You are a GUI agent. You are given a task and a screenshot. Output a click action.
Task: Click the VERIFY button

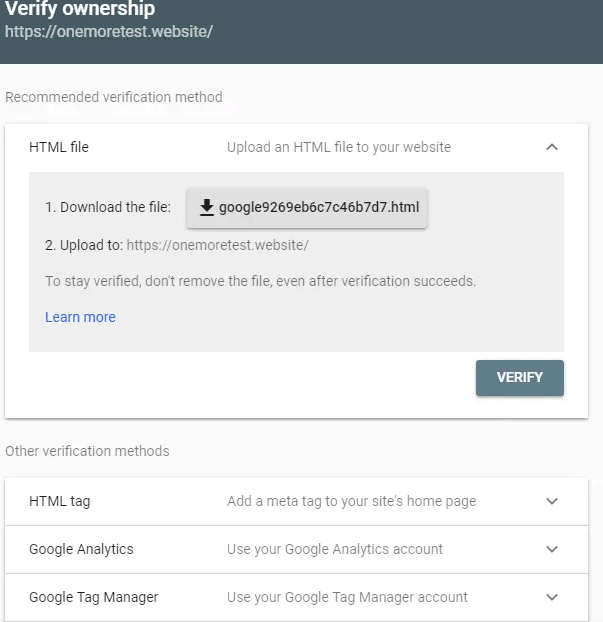[x=520, y=378]
